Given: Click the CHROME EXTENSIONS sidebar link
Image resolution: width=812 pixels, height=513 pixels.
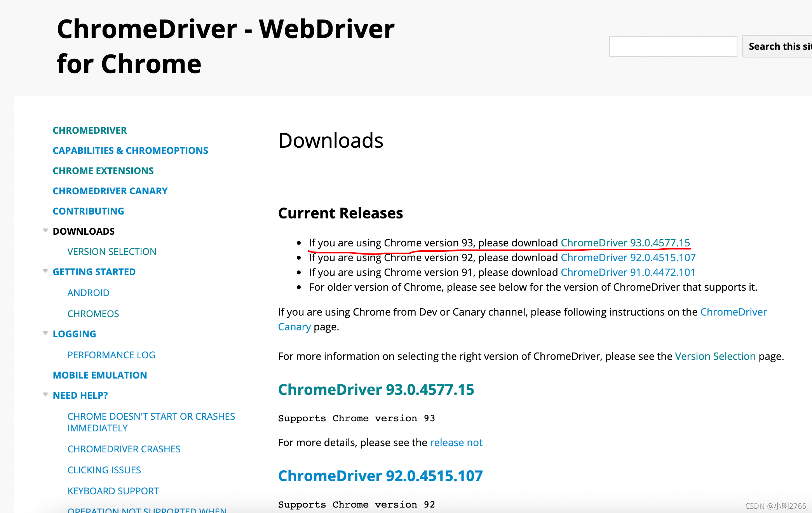Looking at the screenshot, I should [103, 170].
